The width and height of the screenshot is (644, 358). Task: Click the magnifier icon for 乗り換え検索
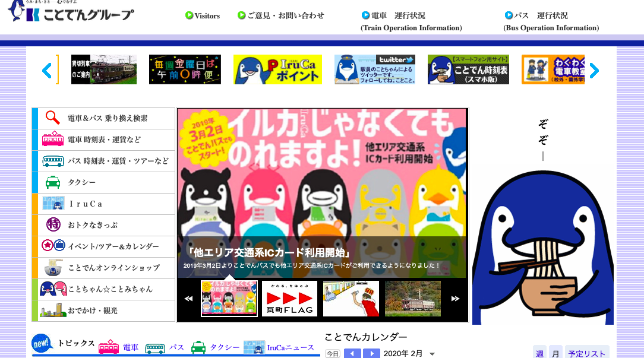pos(52,118)
